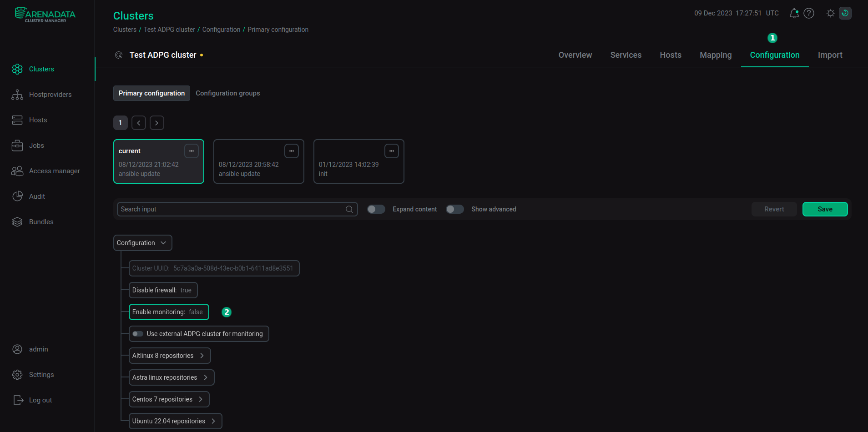Edit the Enable monitoring field
Image resolution: width=868 pixels, height=432 pixels.
[169, 312]
